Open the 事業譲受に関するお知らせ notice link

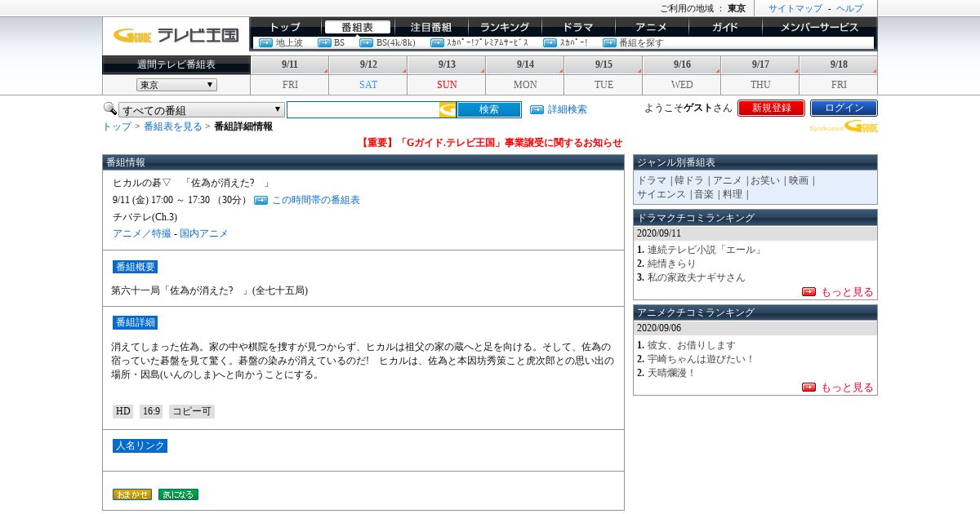[491, 143]
